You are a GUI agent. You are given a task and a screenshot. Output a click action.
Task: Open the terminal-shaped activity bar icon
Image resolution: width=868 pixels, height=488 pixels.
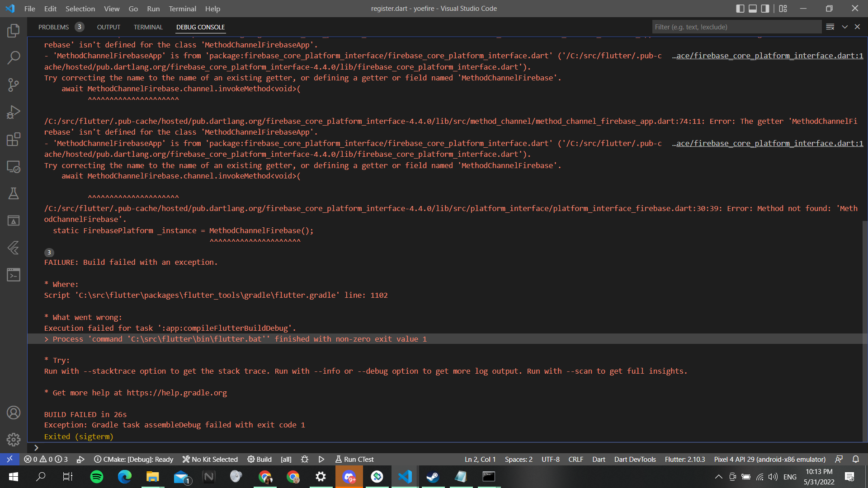click(x=14, y=275)
